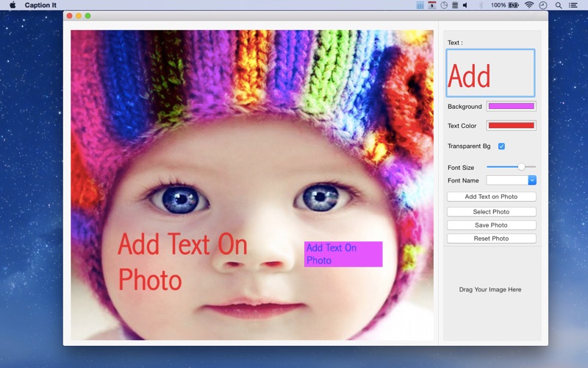
Task: Click the 100% battery percentage text
Action: point(498,5)
